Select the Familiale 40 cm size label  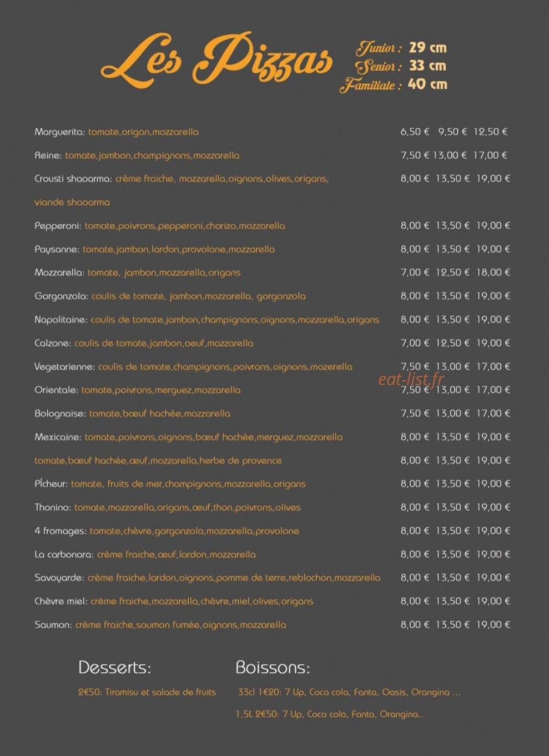pyautogui.click(x=393, y=85)
